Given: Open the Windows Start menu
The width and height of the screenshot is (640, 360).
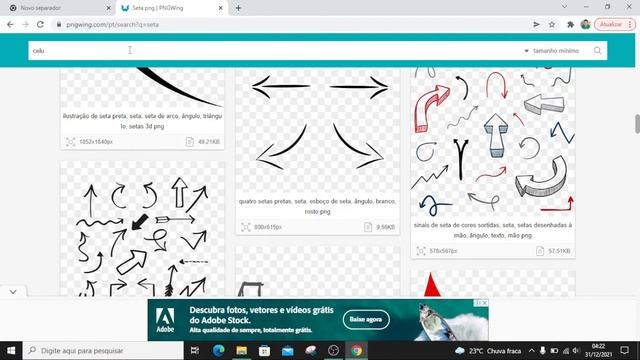Looking at the screenshot, I should (x=11, y=351).
